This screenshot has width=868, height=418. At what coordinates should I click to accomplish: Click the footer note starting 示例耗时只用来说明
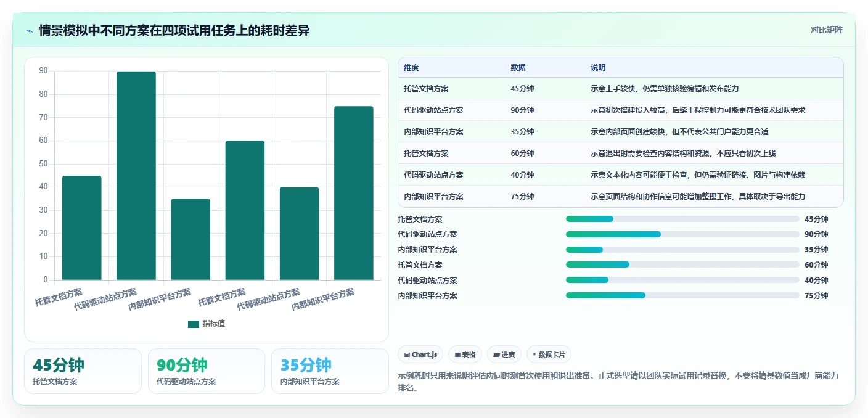coord(619,382)
